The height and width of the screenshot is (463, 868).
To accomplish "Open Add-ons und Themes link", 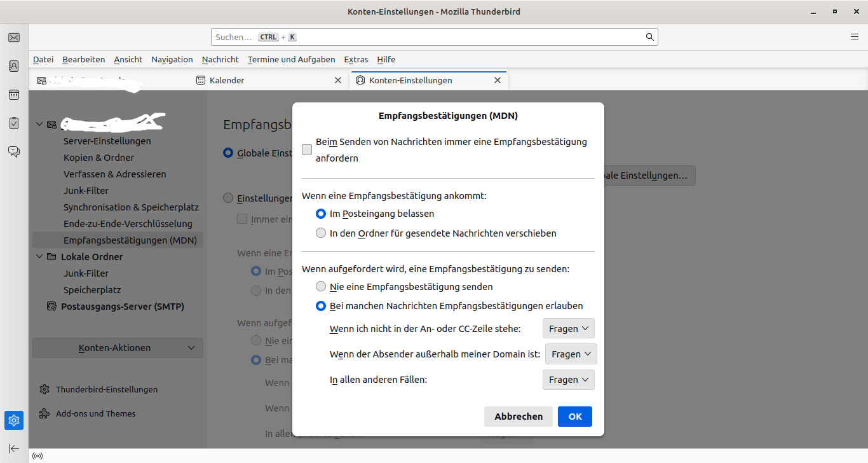I will point(96,413).
